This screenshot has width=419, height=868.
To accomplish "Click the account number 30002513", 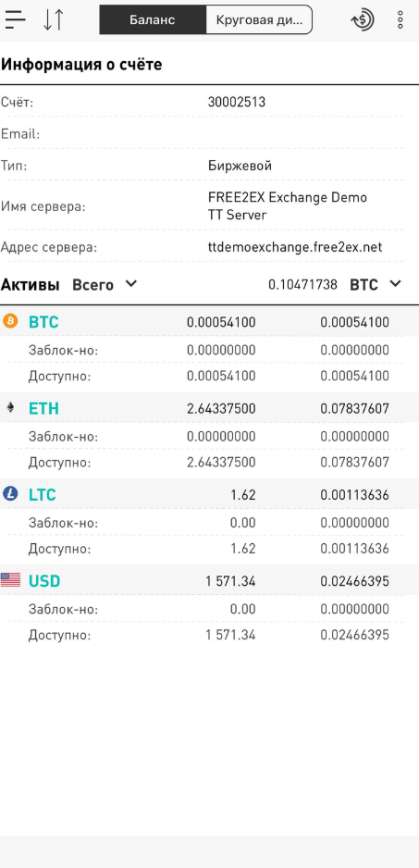I will coord(237,103).
